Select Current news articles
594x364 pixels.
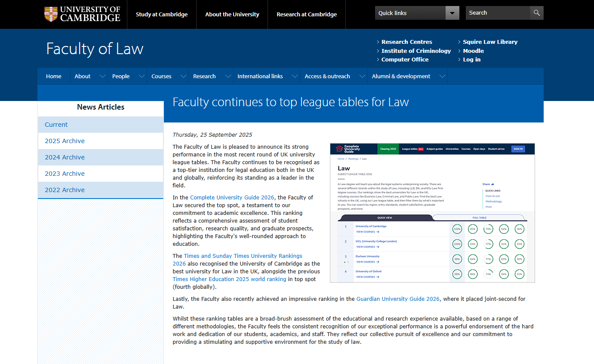tap(56, 125)
